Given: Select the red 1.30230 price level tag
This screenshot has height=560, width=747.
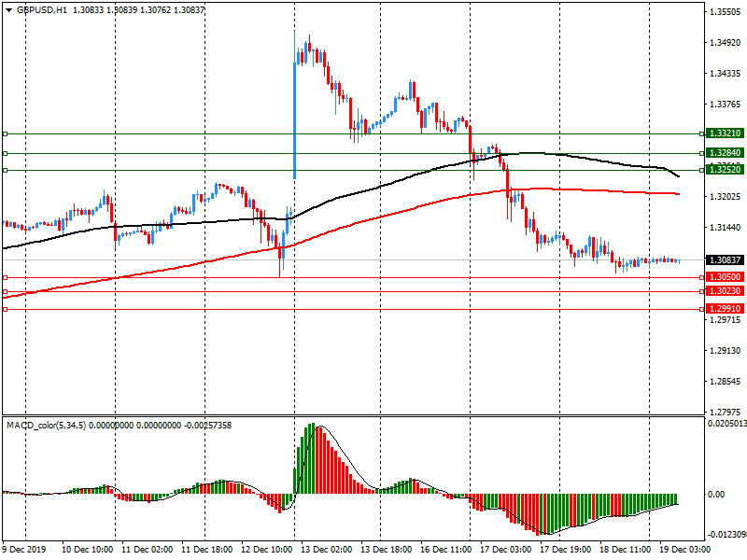Looking at the screenshot, I should [725, 292].
